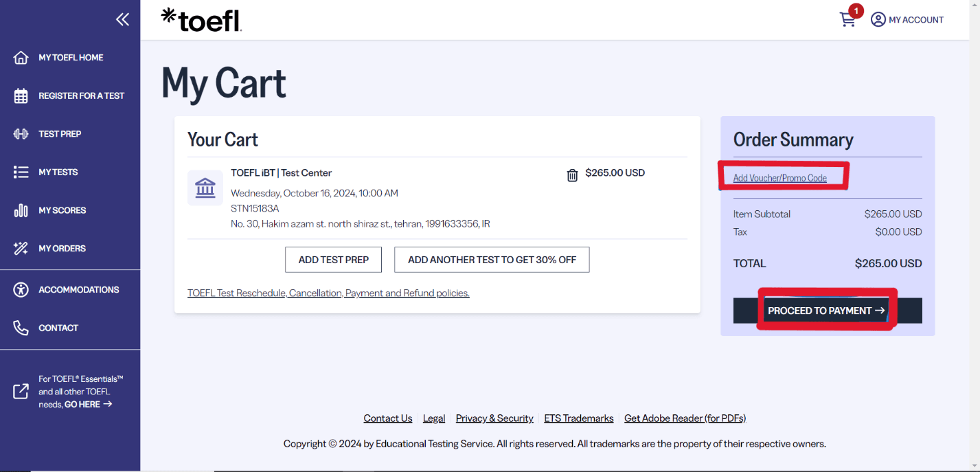Click PROCEED TO PAYMENT button
The width and height of the screenshot is (980, 472).
[x=828, y=311]
